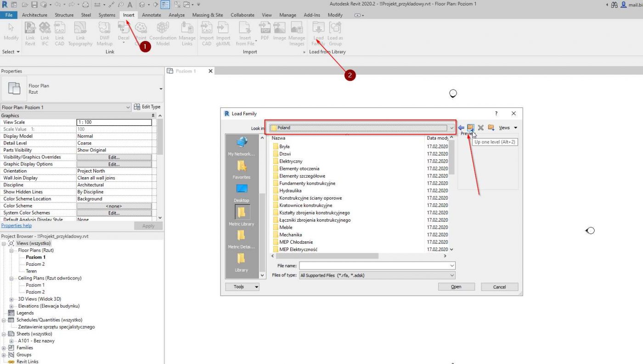Open the Manage Links tool
Image resolution: width=643 pixels, height=364 pixels.
tap(187, 34)
